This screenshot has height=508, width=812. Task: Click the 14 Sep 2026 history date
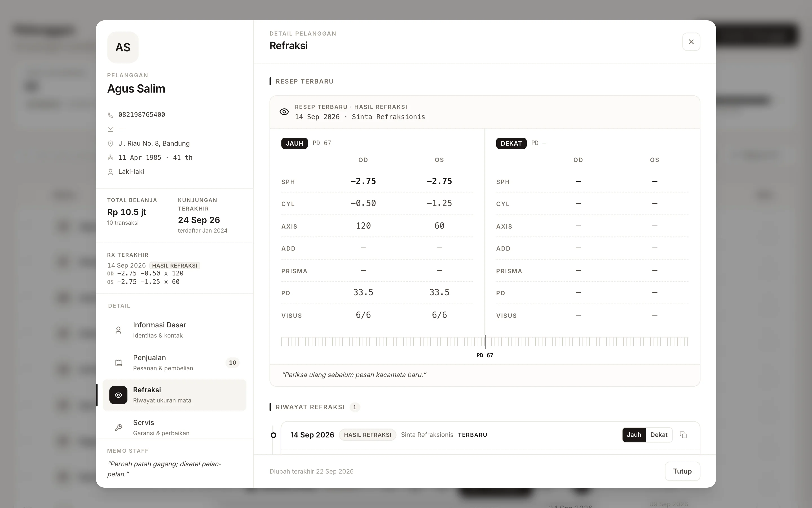tap(312, 435)
